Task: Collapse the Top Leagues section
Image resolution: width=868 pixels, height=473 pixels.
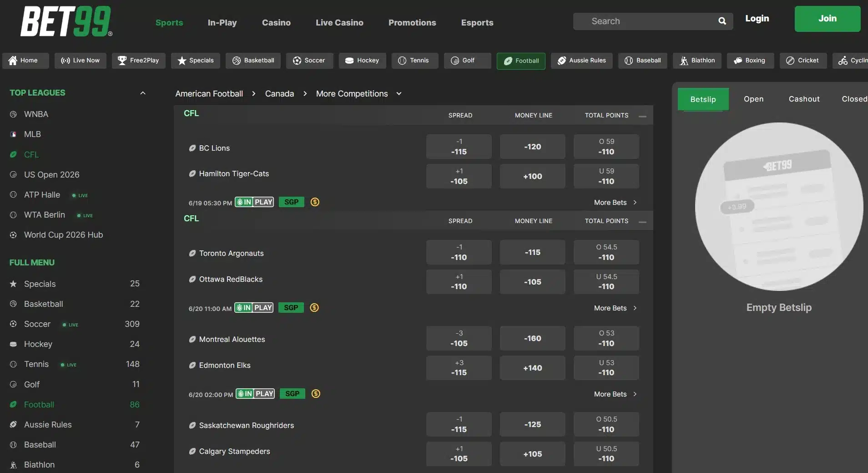Action: point(143,93)
